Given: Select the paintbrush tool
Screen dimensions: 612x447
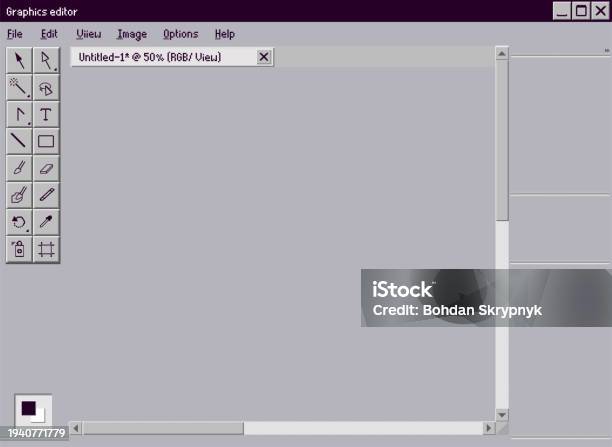Looking at the screenshot, I should point(19,168).
